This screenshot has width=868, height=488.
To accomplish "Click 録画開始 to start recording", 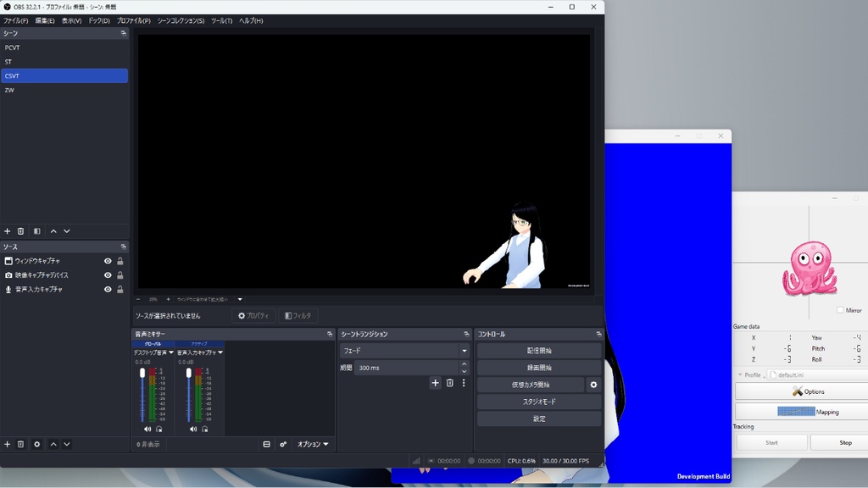I will [x=539, y=368].
